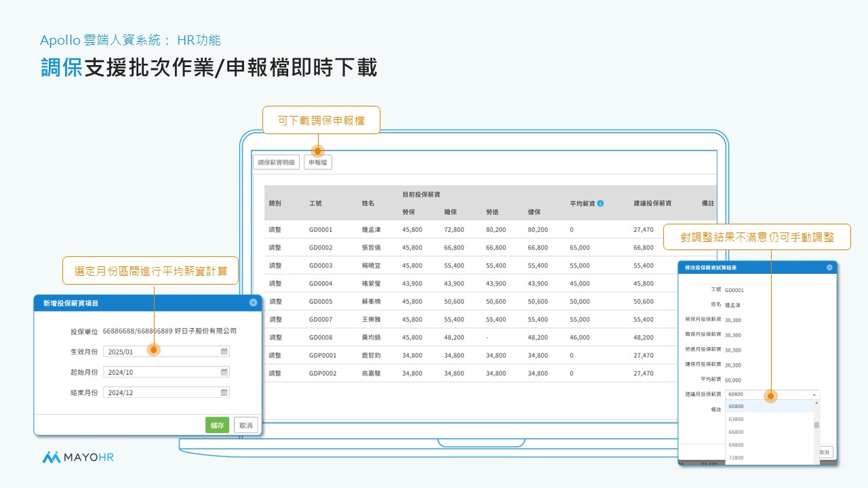Click name 褚紫瑩 in the table

372,283
